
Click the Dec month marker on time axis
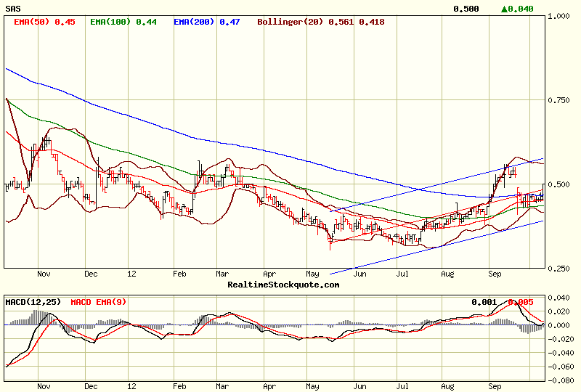coord(91,274)
